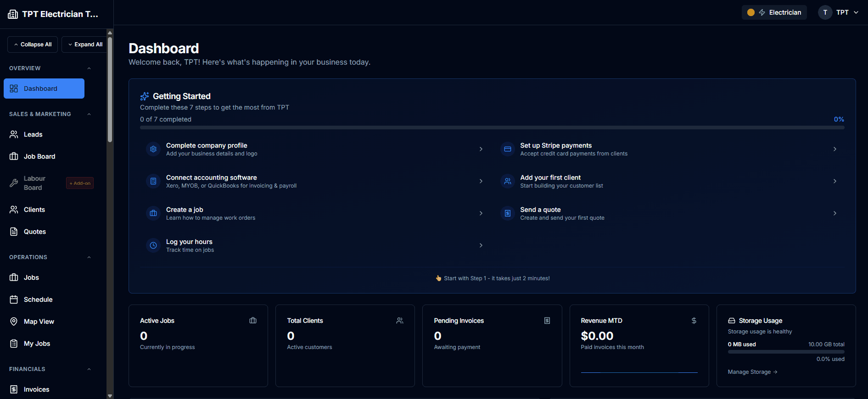Collapse the OVERVIEW sidebar section
The image size is (868, 399).
[x=89, y=68]
